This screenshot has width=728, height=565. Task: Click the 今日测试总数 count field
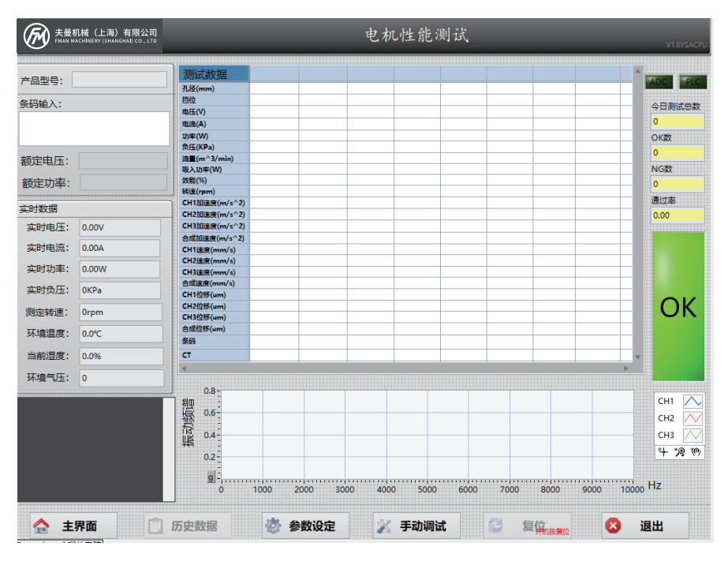678,122
